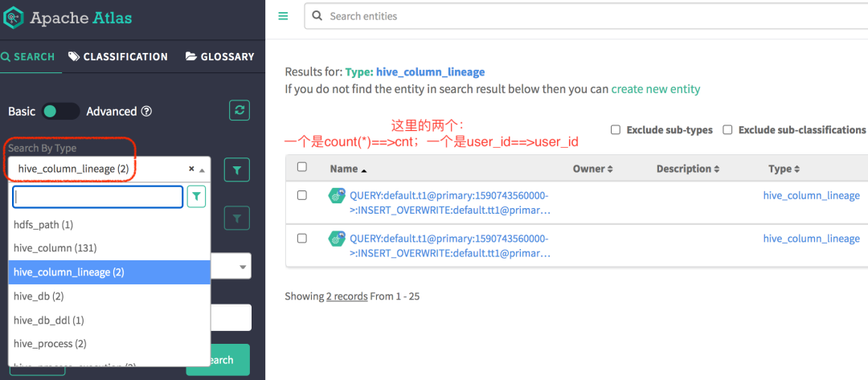Image resolution: width=868 pixels, height=380 pixels.
Task: Switch to the GLOSSARY tab
Action: pyautogui.click(x=219, y=56)
